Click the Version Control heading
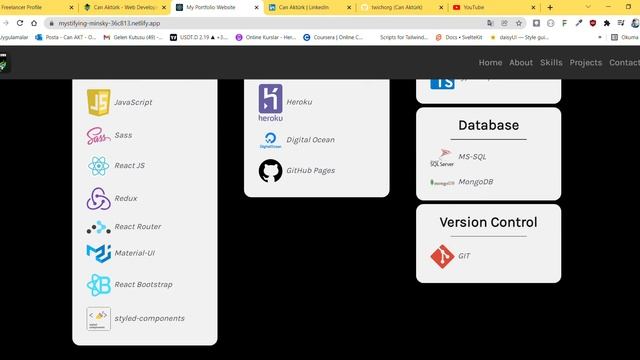The height and width of the screenshot is (360, 640). [489, 222]
